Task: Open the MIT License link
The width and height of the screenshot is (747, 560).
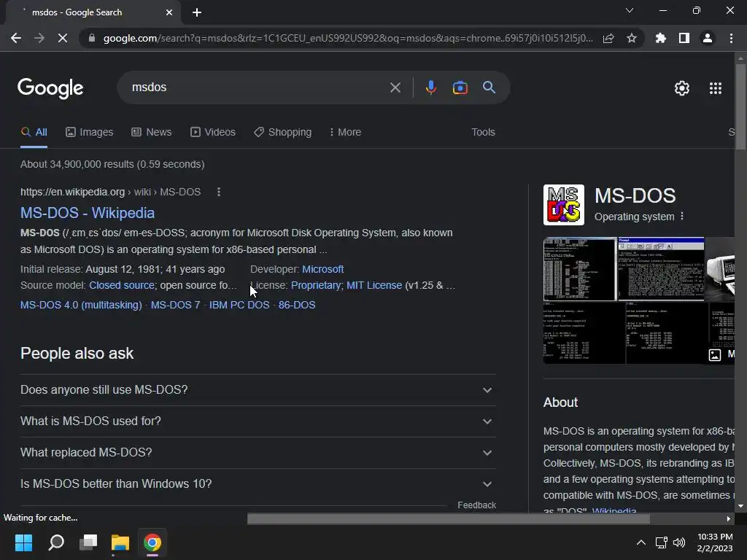Action: point(374,285)
